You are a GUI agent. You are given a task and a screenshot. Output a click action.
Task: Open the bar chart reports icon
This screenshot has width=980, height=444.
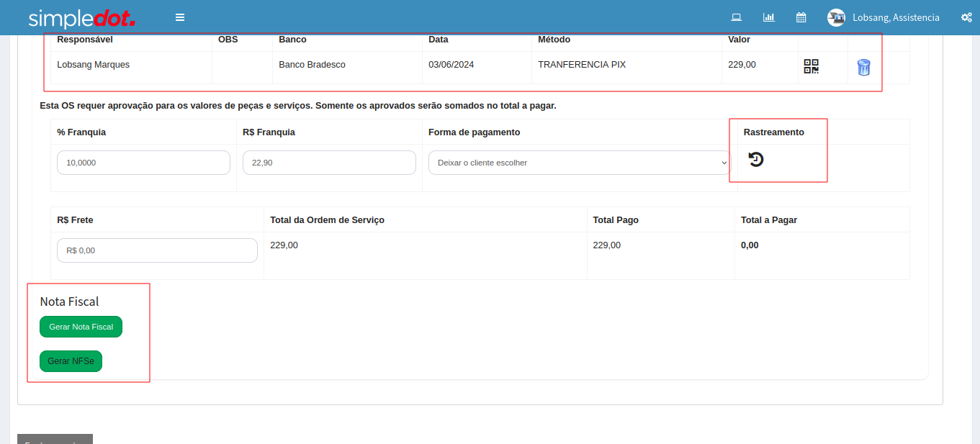pyautogui.click(x=768, y=17)
